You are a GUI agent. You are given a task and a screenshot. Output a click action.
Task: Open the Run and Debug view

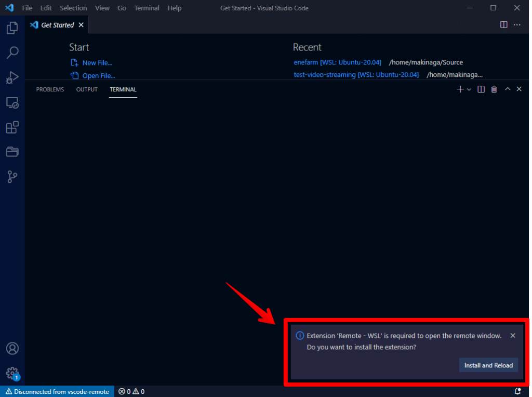click(12, 77)
